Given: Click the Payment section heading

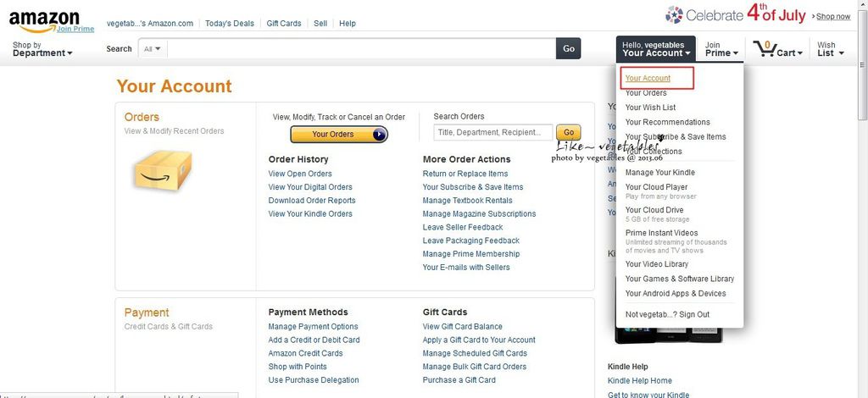Looking at the screenshot, I should coord(147,312).
